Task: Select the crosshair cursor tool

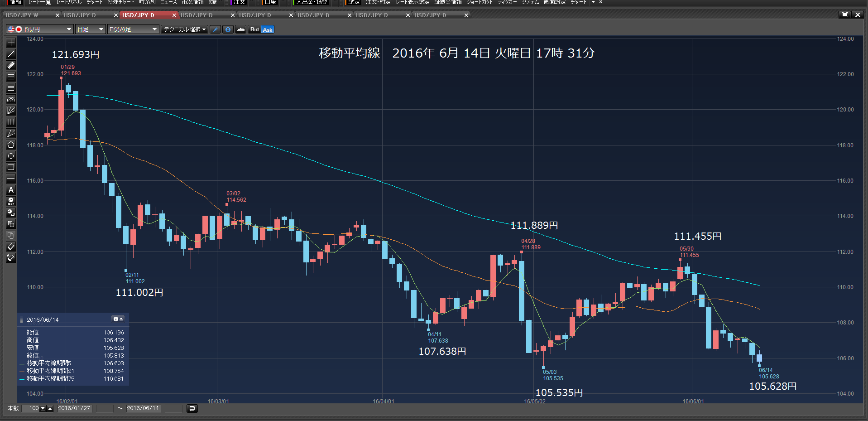Action: coord(11,43)
